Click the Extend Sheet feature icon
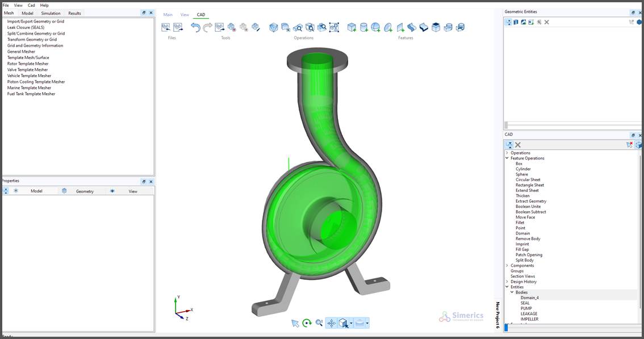 [412, 27]
